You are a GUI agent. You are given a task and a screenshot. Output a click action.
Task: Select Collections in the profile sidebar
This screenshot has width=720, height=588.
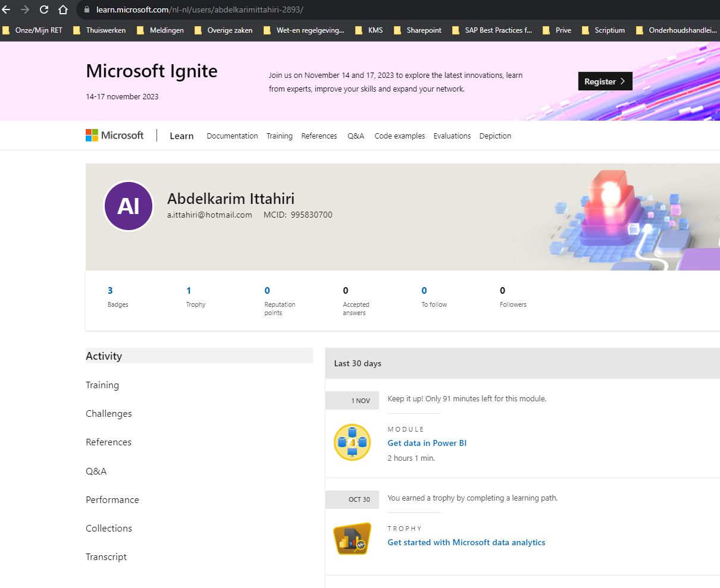pyautogui.click(x=109, y=529)
